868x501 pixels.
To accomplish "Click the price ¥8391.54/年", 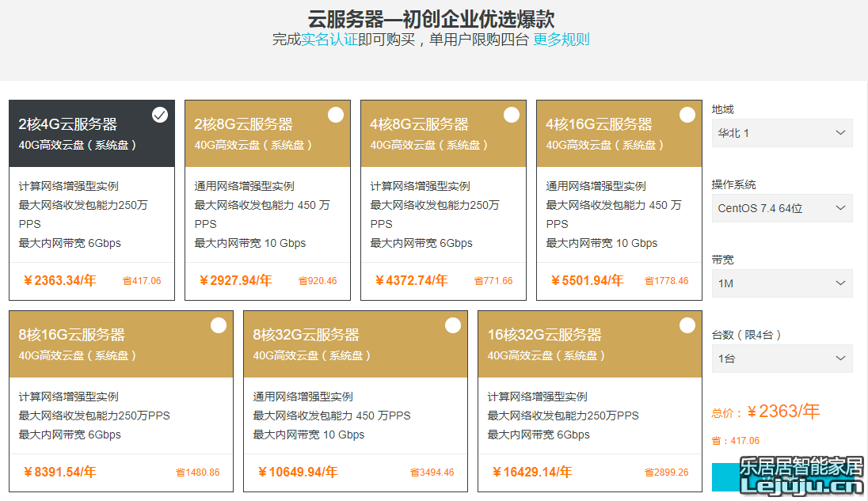I will [59, 473].
